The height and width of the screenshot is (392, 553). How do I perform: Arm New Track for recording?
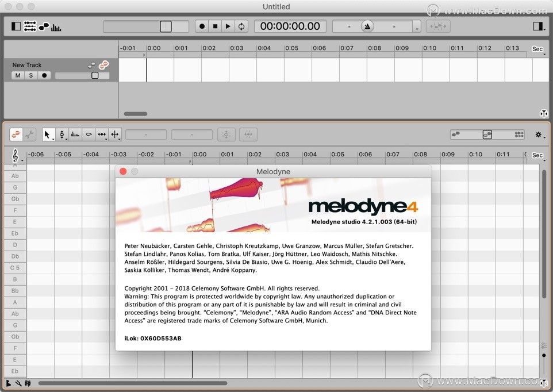click(x=44, y=75)
